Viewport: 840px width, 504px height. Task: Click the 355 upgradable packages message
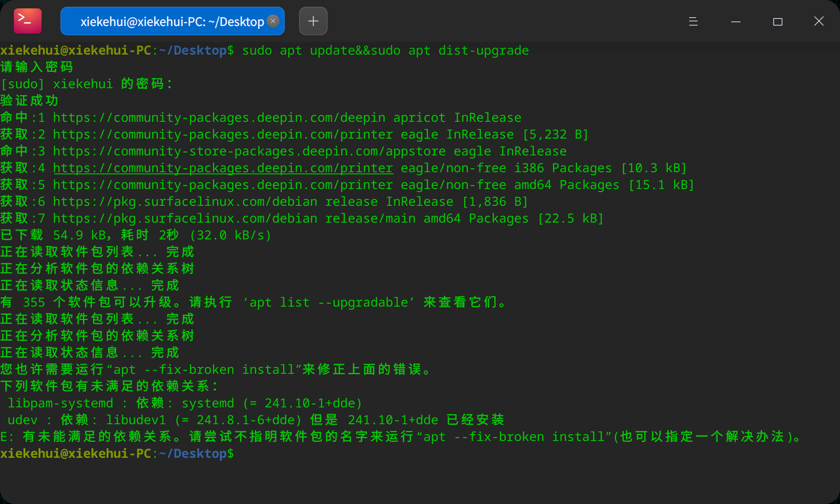point(254,302)
